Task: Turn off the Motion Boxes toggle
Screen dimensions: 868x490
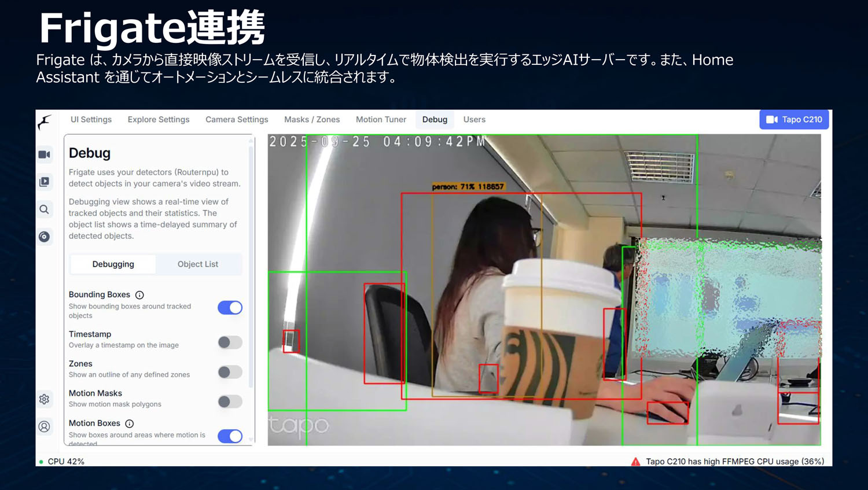Action: pyautogui.click(x=230, y=436)
